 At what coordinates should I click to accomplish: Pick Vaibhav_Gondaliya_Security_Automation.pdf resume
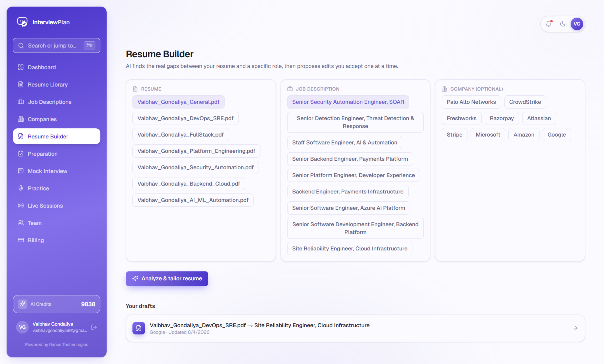click(195, 167)
